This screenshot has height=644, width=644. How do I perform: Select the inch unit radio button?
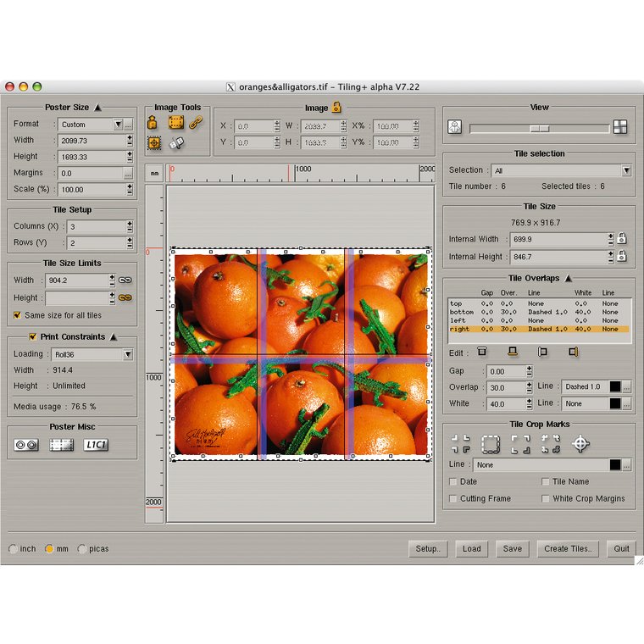click(x=12, y=549)
